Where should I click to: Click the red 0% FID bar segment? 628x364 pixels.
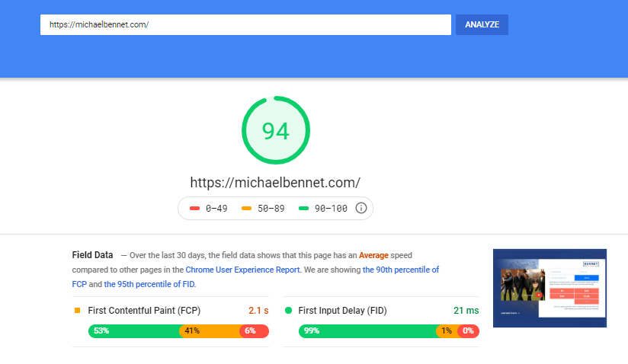(468, 331)
